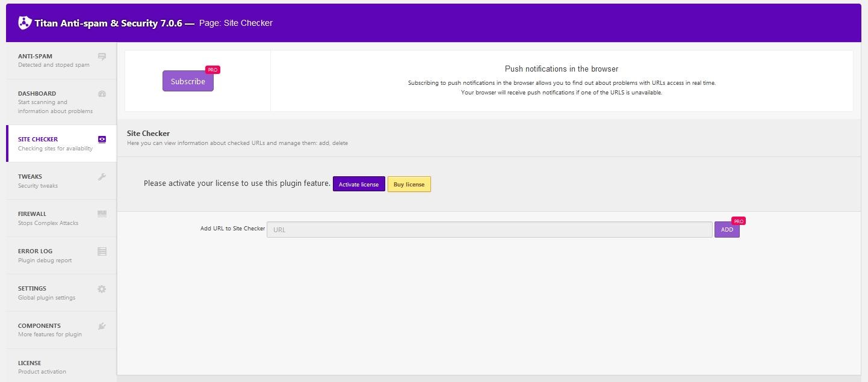The height and width of the screenshot is (382, 868).
Task: Open the Components menu item
Action: tap(61, 330)
